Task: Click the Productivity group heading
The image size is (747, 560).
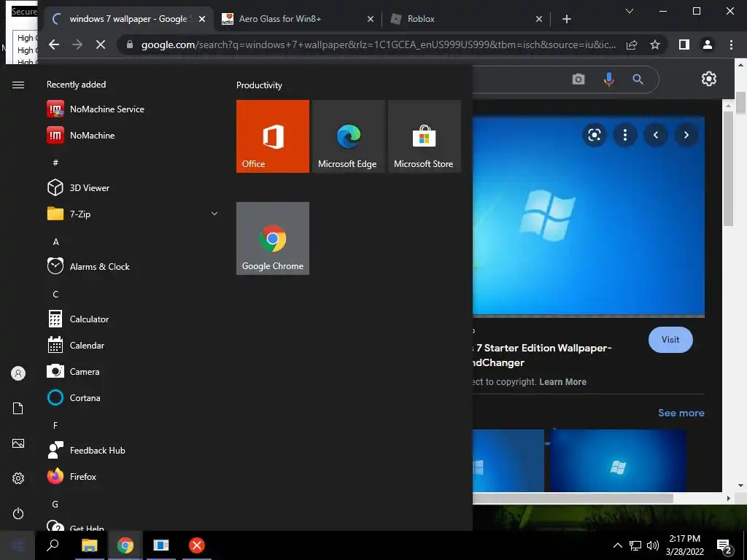Action: point(259,85)
